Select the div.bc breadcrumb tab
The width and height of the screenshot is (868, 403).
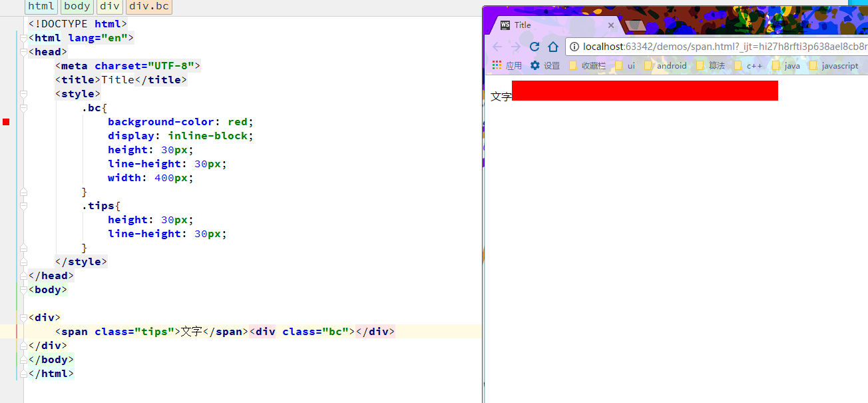point(148,7)
